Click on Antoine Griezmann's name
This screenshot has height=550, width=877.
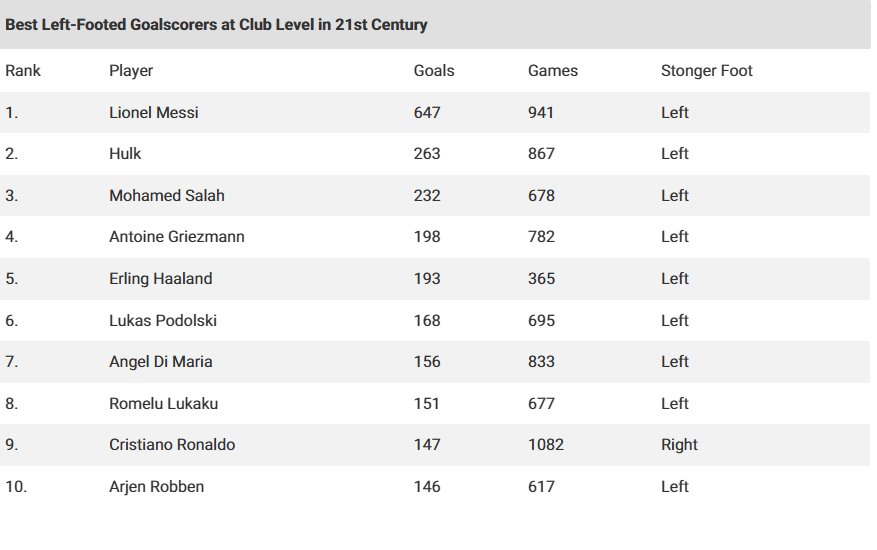[177, 237]
